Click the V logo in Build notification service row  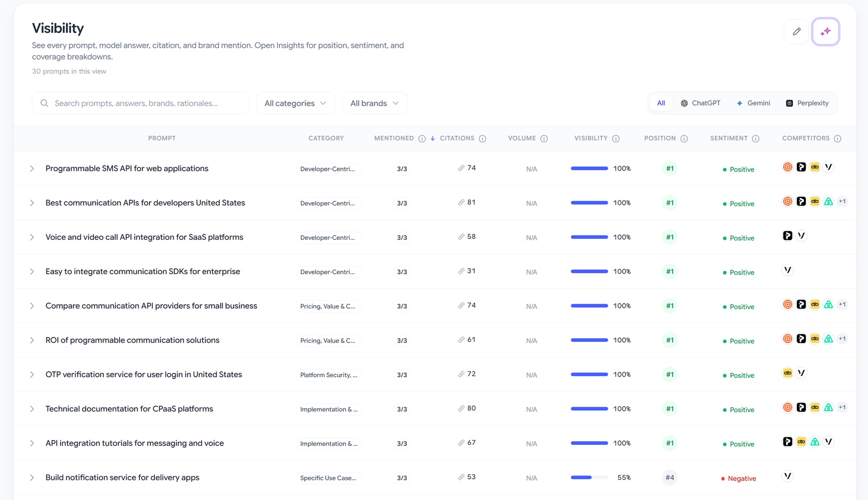[788, 476]
